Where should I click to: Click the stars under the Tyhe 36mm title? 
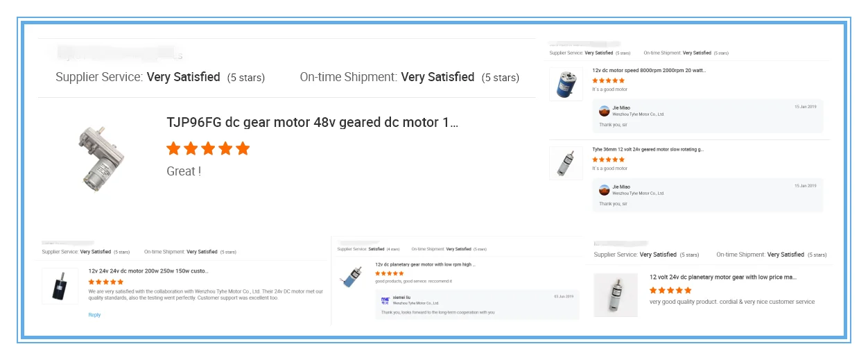point(608,160)
